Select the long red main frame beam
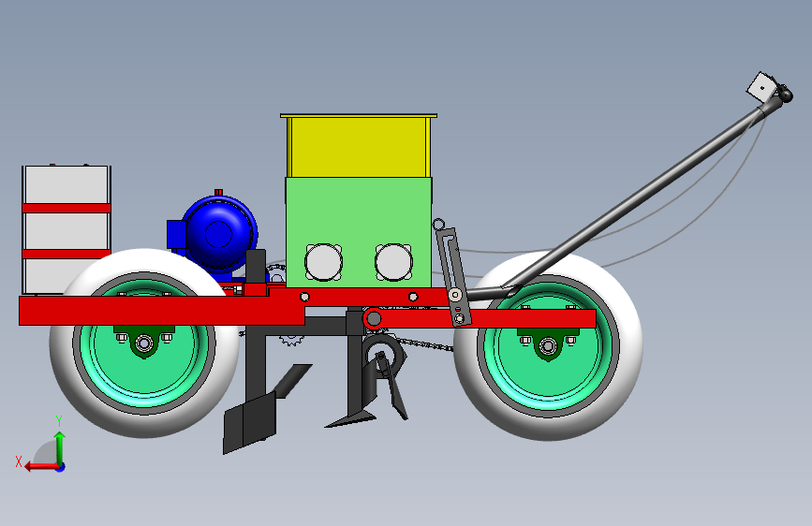812x526 pixels. point(162,310)
